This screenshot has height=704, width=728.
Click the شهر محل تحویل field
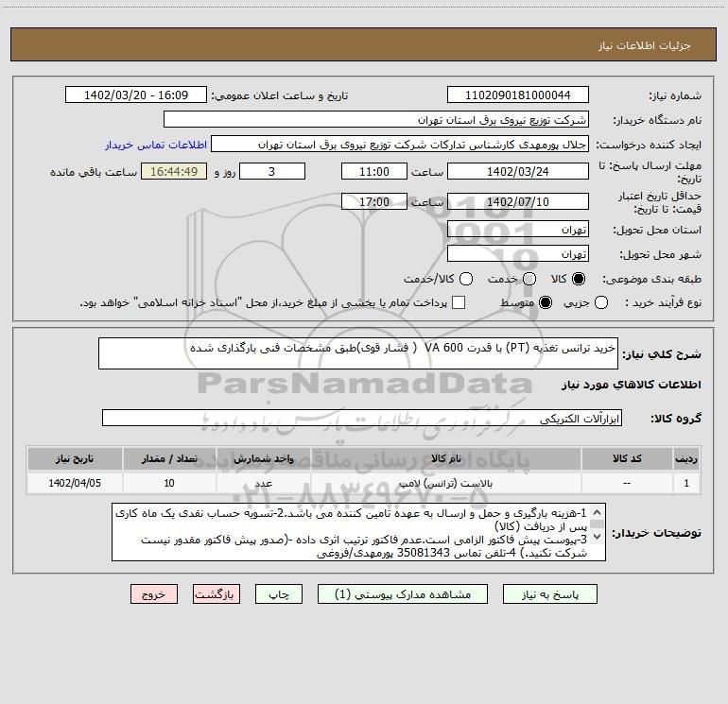[518, 253]
